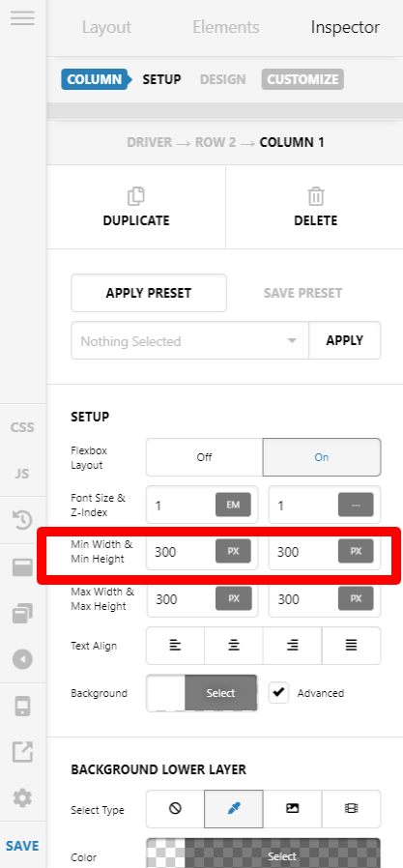Open the history clock icon in sidebar
This screenshot has width=403, height=868.
point(22,520)
